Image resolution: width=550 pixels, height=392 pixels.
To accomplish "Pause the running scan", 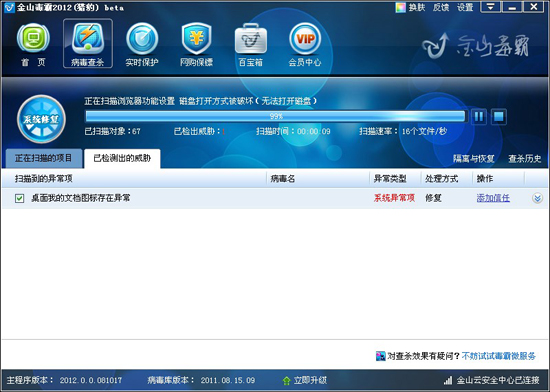I will click(479, 116).
